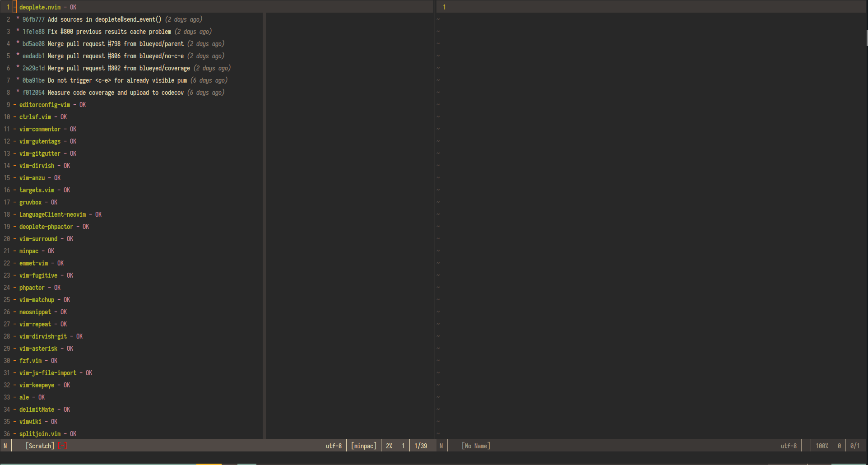This screenshot has width=868, height=465.
Task: Click the vim-keepeye plugin entry
Action: click(x=42, y=385)
